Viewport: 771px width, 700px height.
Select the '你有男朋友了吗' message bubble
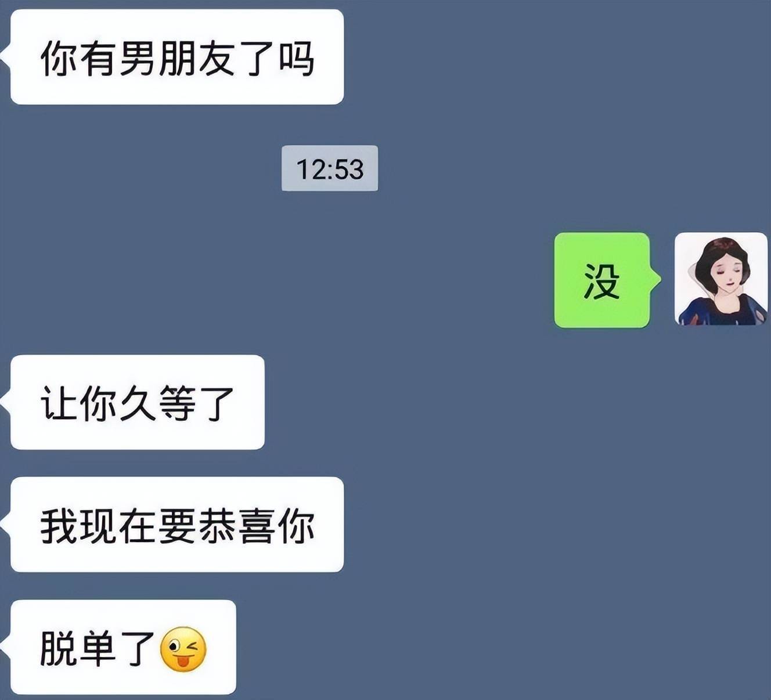coord(177,57)
